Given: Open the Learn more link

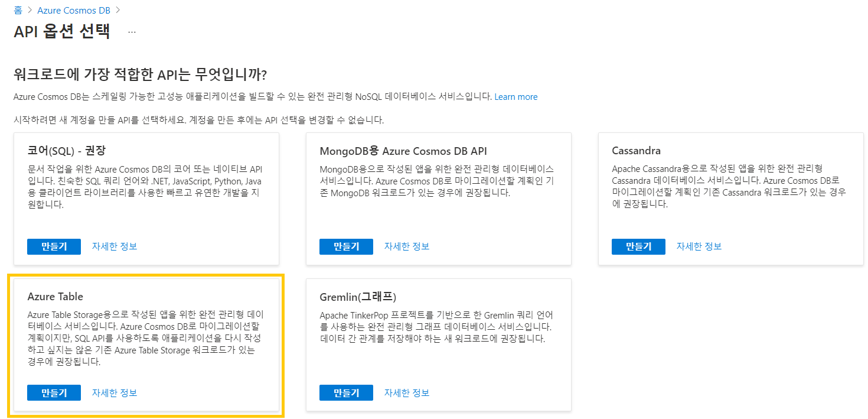Looking at the screenshot, I should 516,97.
